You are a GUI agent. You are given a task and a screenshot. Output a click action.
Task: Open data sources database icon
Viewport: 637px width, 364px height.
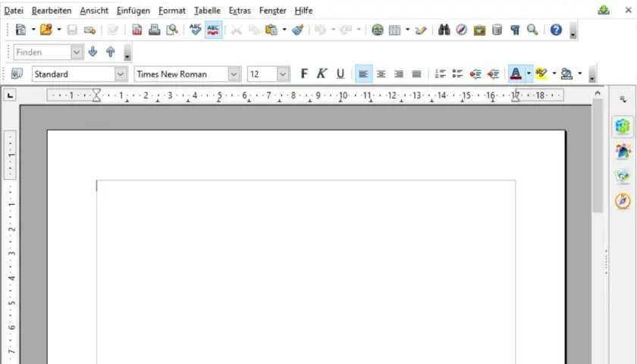(497, 30)
